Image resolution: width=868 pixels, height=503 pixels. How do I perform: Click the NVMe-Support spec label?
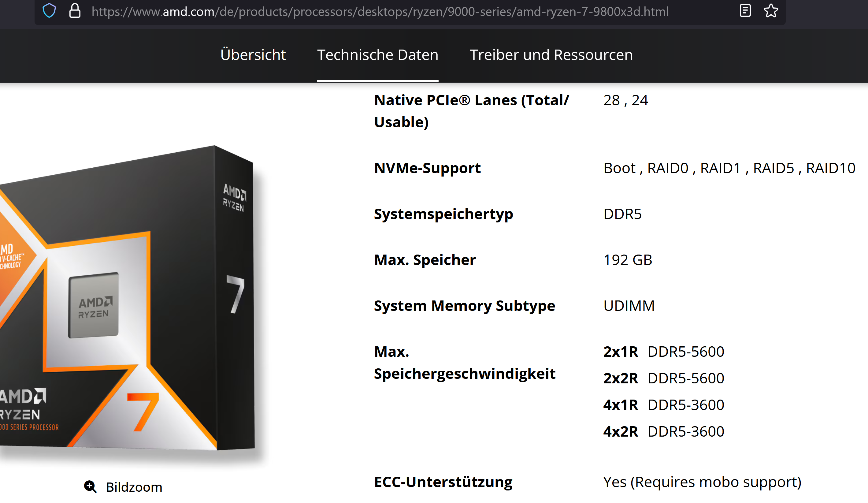coord(427,168)
